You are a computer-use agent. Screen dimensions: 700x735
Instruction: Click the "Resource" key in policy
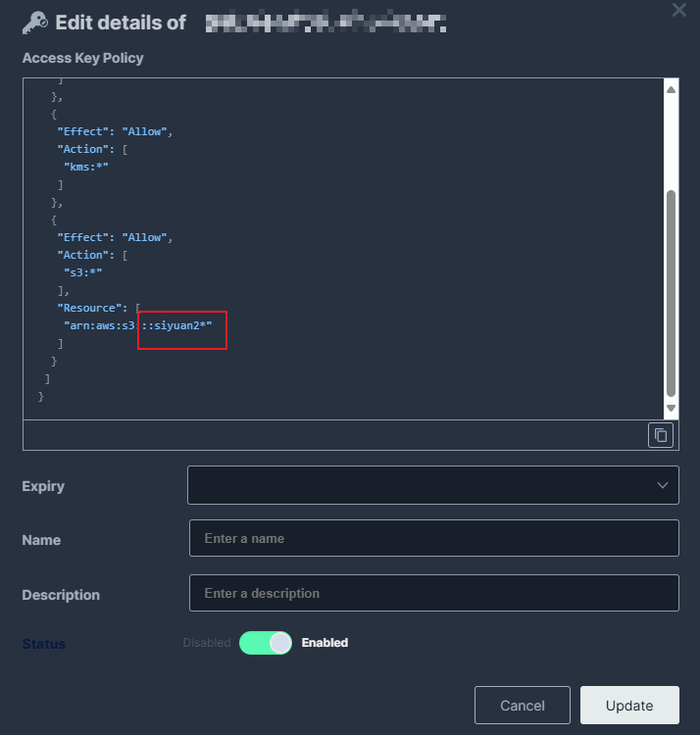(93, 308)
